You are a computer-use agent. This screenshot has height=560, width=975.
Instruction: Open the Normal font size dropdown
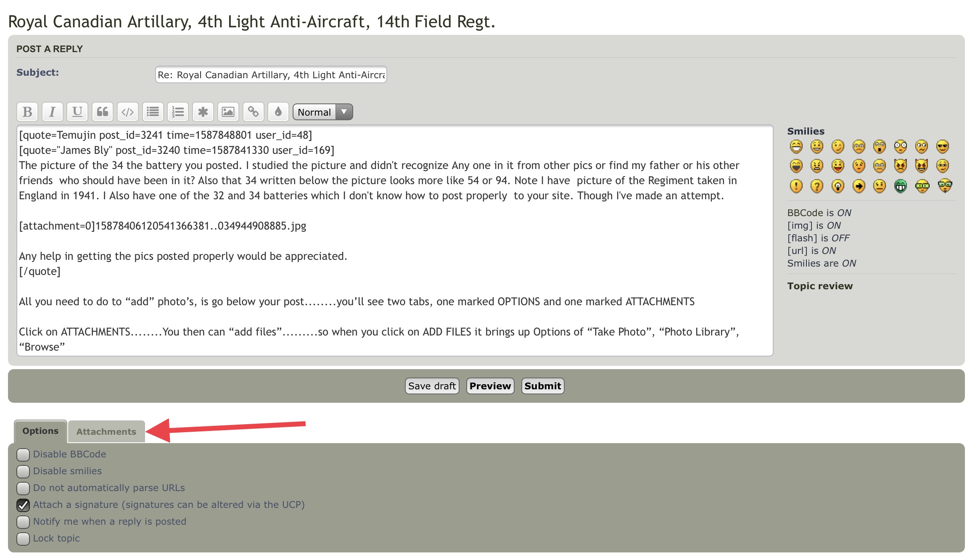tap(322, 112)
